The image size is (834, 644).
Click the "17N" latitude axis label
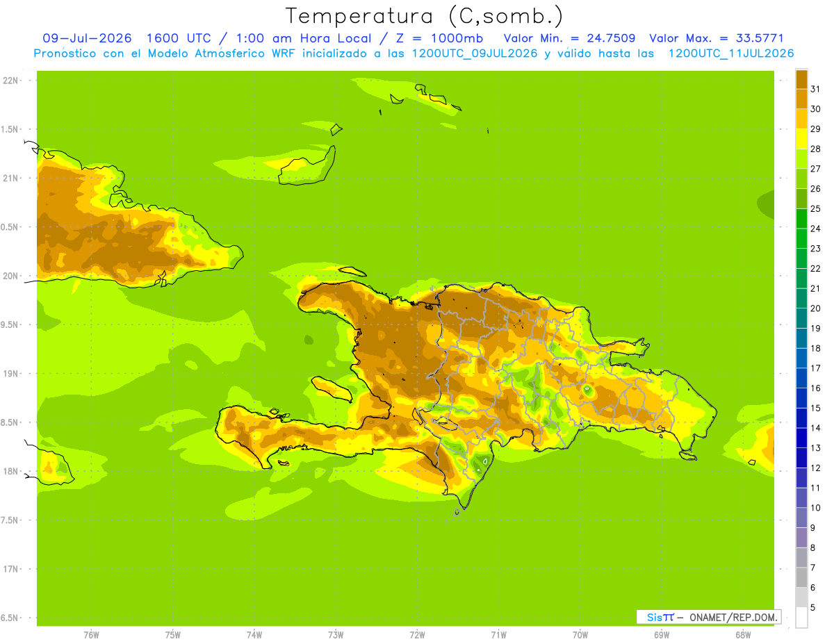click(x=10, y=569)
